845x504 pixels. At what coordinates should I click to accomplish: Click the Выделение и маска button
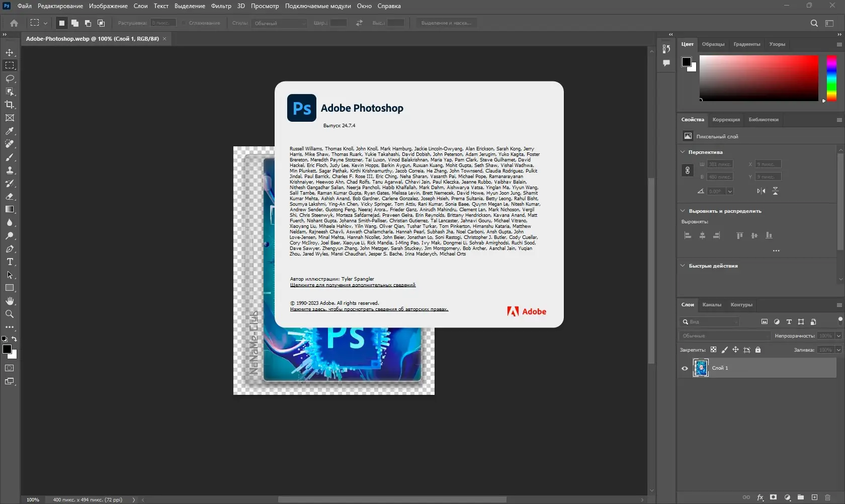click(x=446, y=23)
